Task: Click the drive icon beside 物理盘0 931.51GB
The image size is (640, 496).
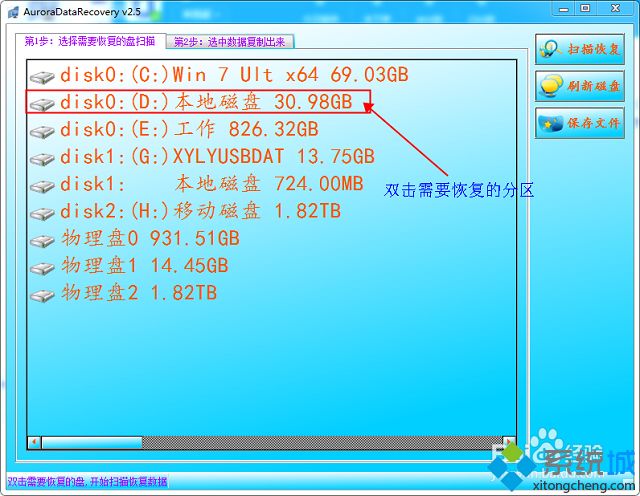Action: (x=42, y=241)
